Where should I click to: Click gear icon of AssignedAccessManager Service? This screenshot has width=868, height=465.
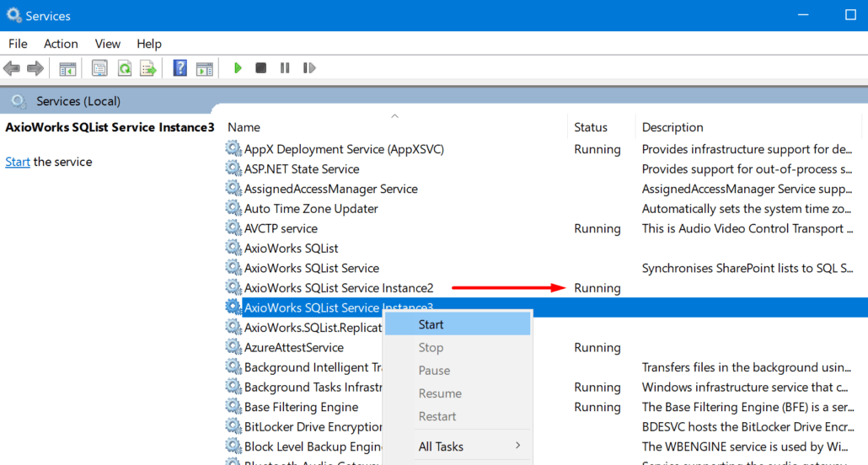pyautogui.click(x=233, y=188)
